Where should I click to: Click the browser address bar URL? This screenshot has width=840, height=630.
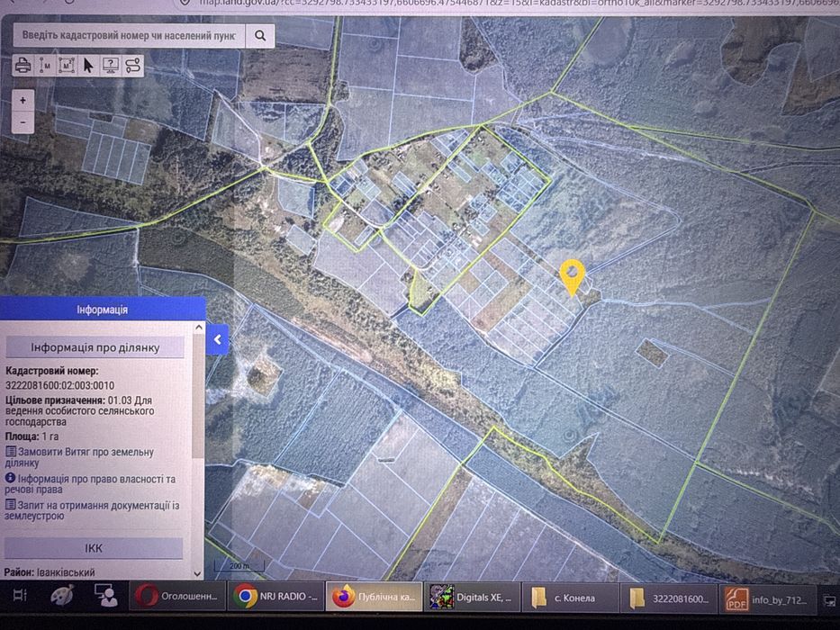(x=517, y=4)
